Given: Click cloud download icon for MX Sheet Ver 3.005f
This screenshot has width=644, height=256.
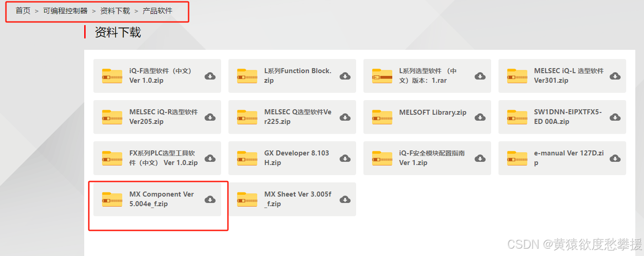Looking at the screenshot, I should tap(345, 199).
